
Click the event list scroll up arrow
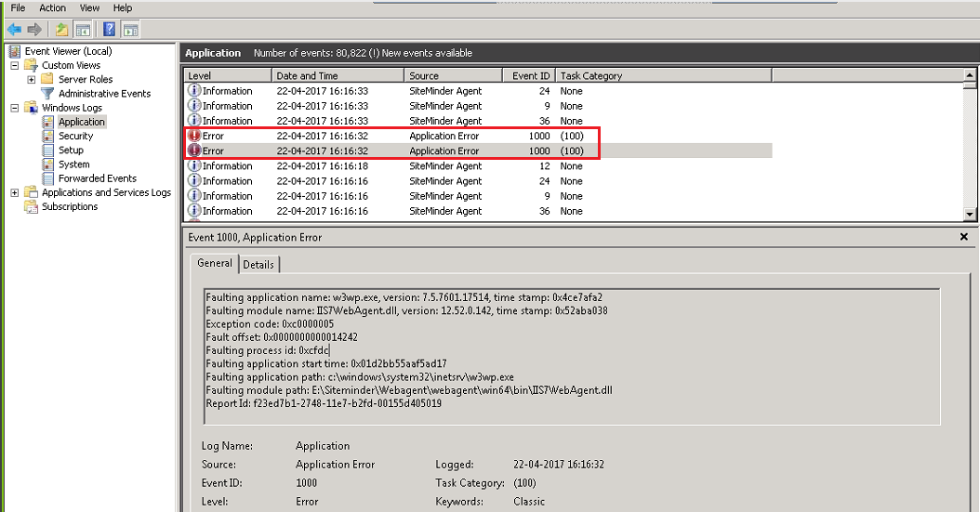pos(970,75)
